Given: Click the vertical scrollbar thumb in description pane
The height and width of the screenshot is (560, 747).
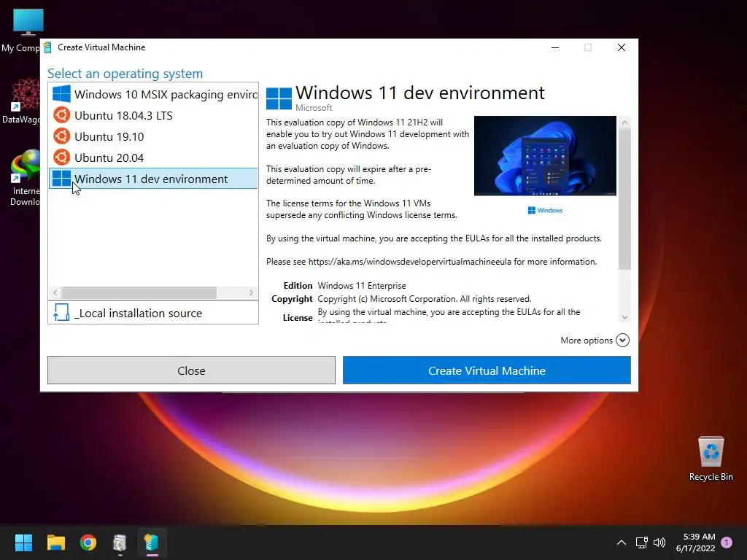Looking at the screenshot, I should (x=624, y=198).
